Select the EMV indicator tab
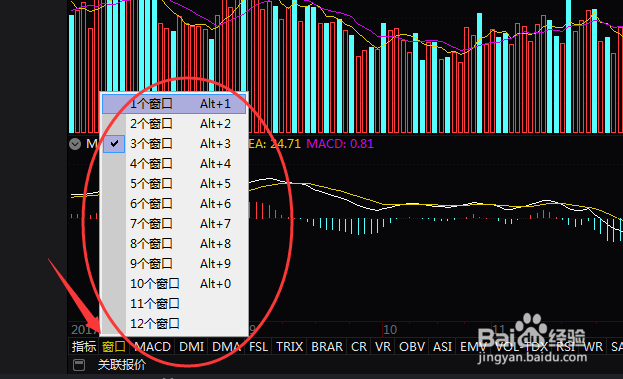The height and width of the screenshot is (379, 623). 473,347
